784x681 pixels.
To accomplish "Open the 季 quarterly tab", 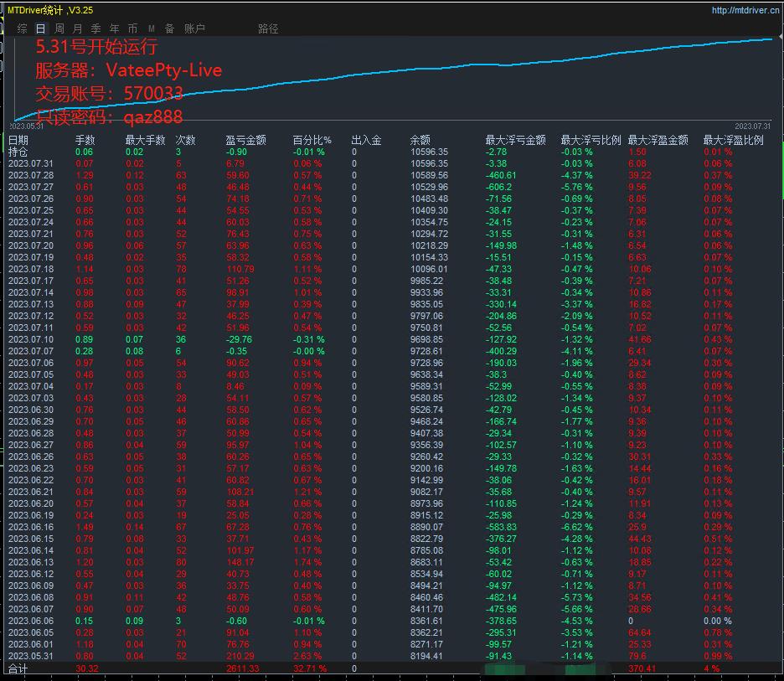I will click(96, 28).
